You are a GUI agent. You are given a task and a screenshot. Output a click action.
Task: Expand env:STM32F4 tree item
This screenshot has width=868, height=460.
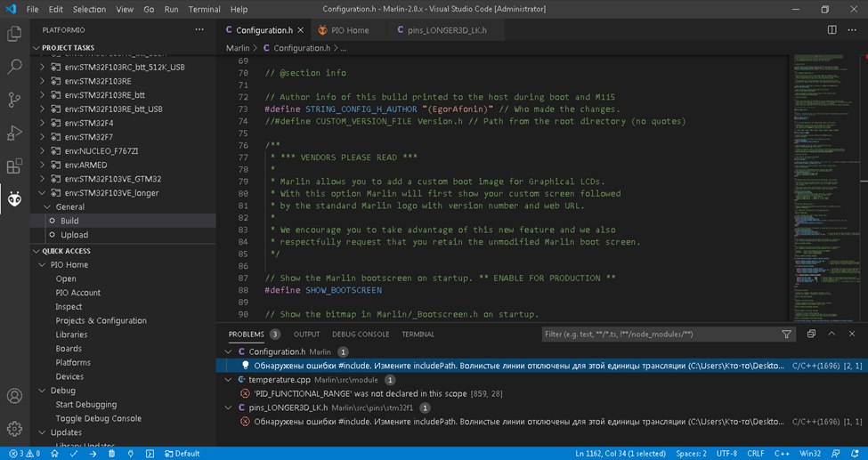click(43, 123)
